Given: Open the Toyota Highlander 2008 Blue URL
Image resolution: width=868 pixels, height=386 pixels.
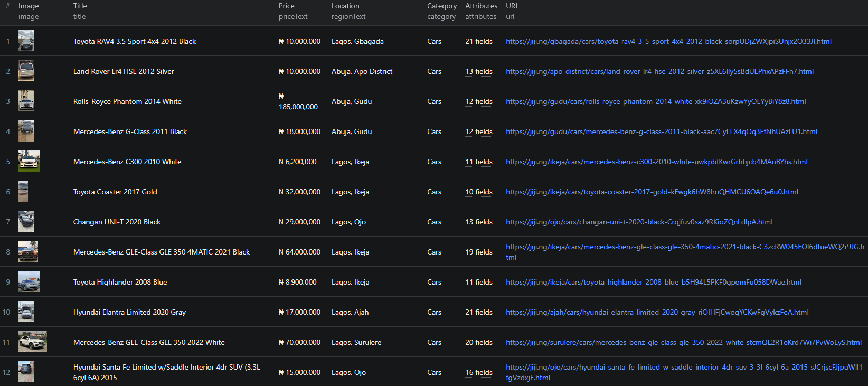Looking at the screenshot, I should (x=654, y=282).
